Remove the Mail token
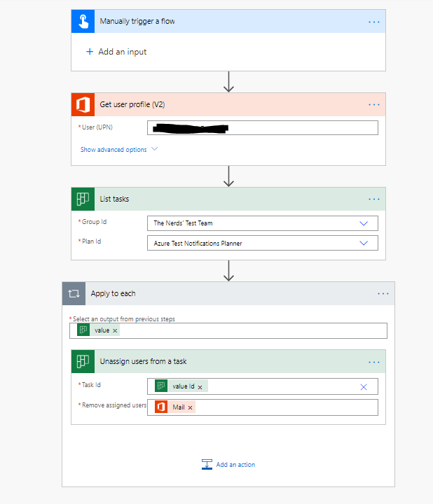Screen dimensions: 433x504 point(190,407)
